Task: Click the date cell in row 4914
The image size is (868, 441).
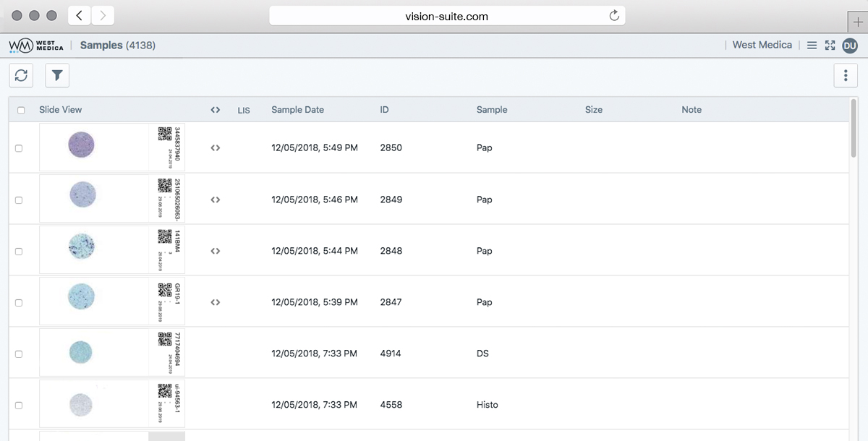Action: pos(315,354)
